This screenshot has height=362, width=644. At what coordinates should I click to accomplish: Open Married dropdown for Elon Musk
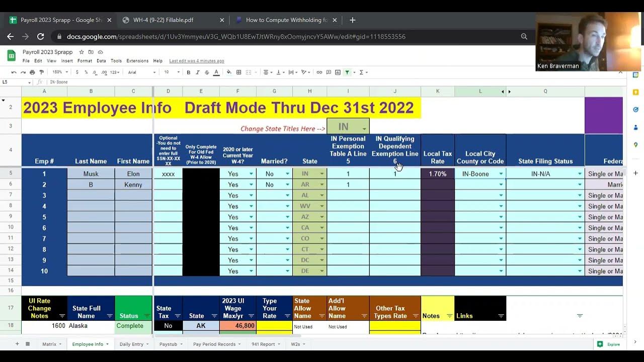287,174
